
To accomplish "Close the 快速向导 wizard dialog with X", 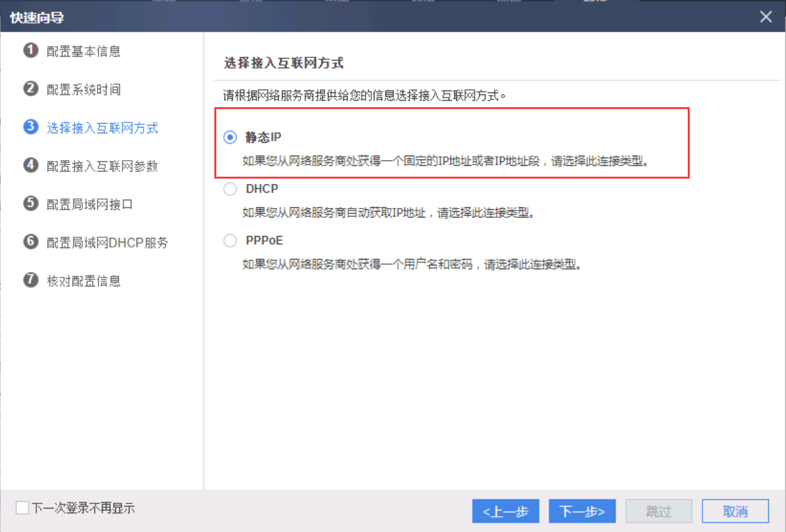I will click(766, 17).
